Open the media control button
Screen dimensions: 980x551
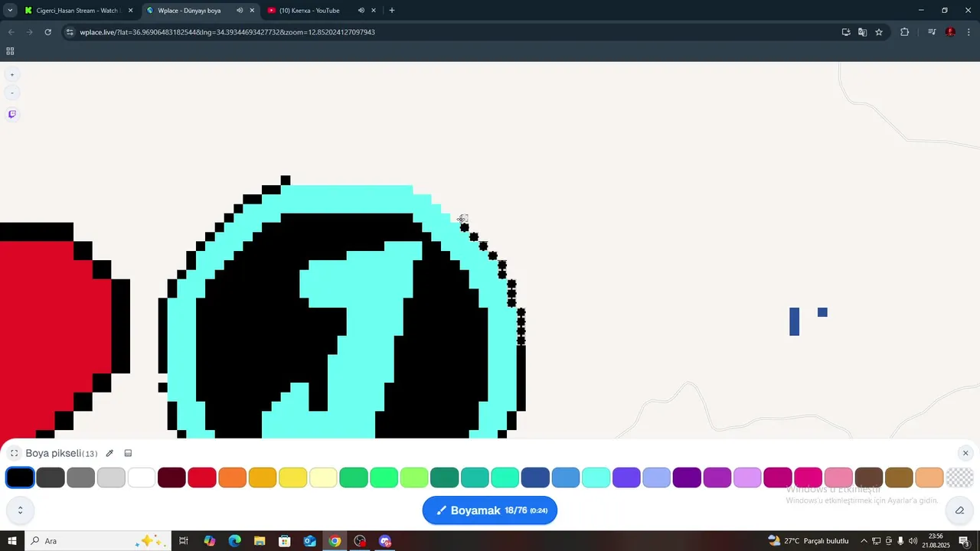click(x=932, y=32)
